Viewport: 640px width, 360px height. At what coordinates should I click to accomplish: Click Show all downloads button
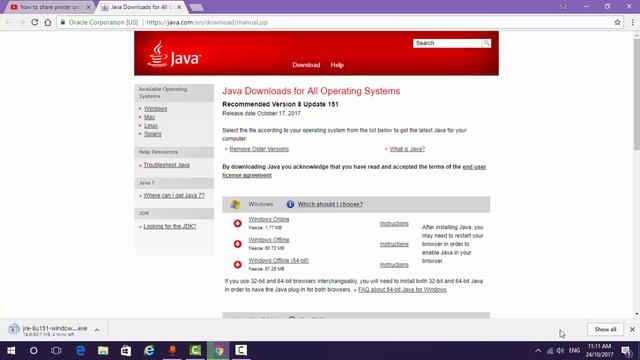point(605,329)
